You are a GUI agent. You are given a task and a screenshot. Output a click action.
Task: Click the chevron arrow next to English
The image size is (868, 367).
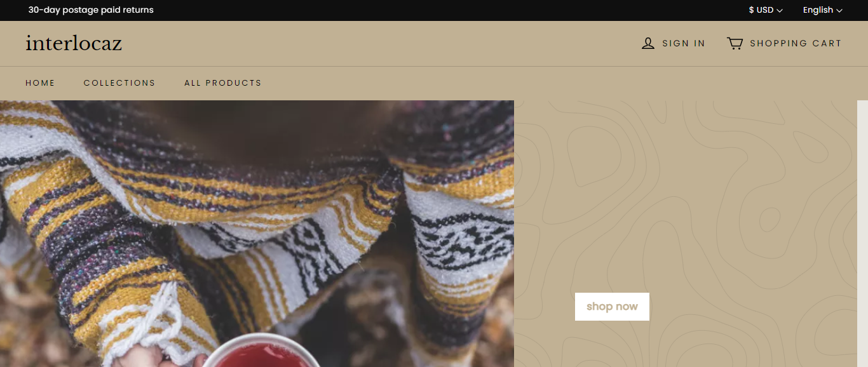pos(839,10)
